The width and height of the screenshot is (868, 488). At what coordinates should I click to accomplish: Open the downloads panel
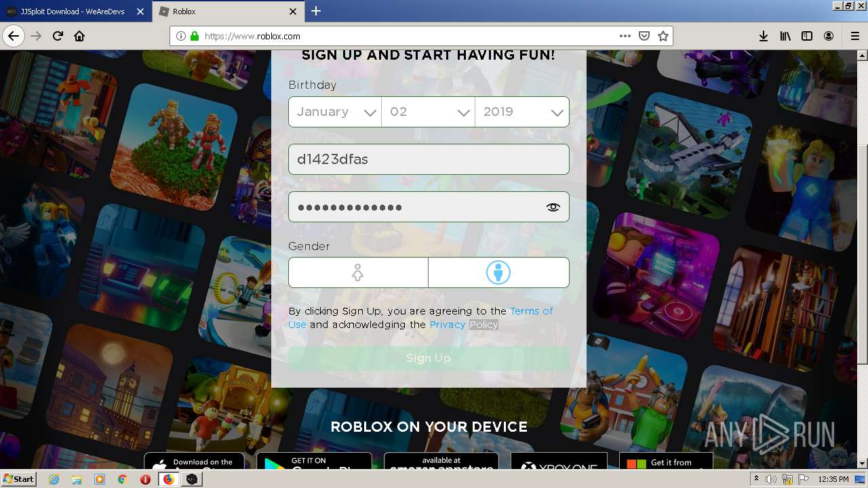764,36
